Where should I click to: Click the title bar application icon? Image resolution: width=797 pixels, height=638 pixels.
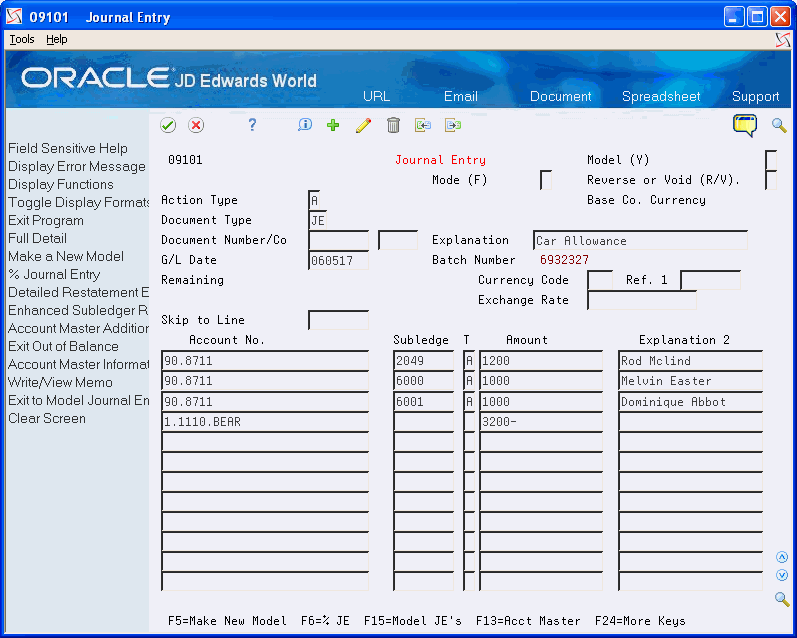[14, 17]
